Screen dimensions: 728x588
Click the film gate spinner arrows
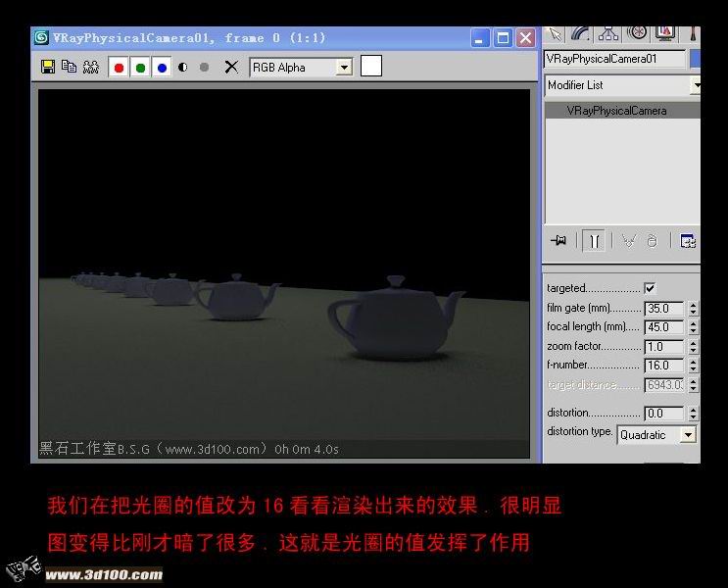693,309
